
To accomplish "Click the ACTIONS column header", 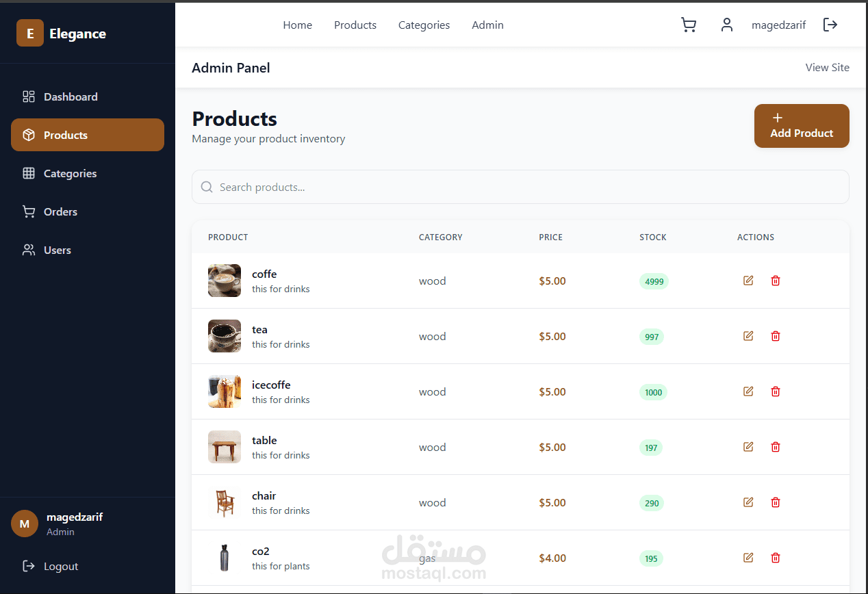I will (x=756, y=237).
